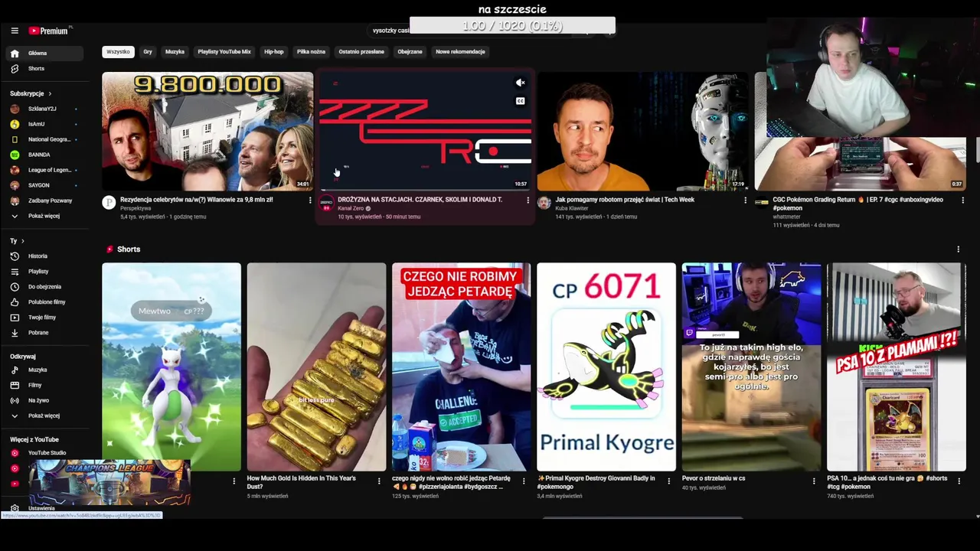Screen dimensions: 980x551
Task: Select Ostatnio przesłane filter chip
Action: coord(361,52)
